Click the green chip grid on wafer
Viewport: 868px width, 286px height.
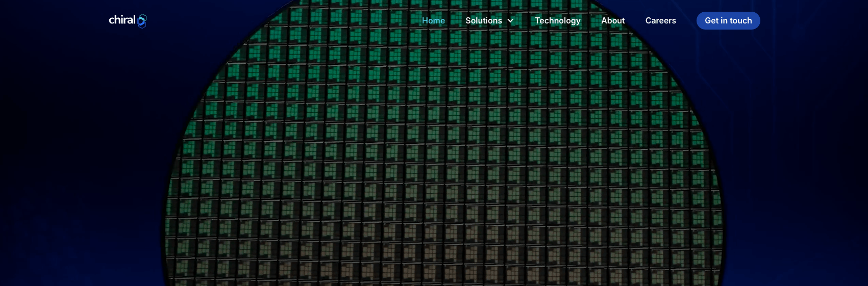(408, 102)
